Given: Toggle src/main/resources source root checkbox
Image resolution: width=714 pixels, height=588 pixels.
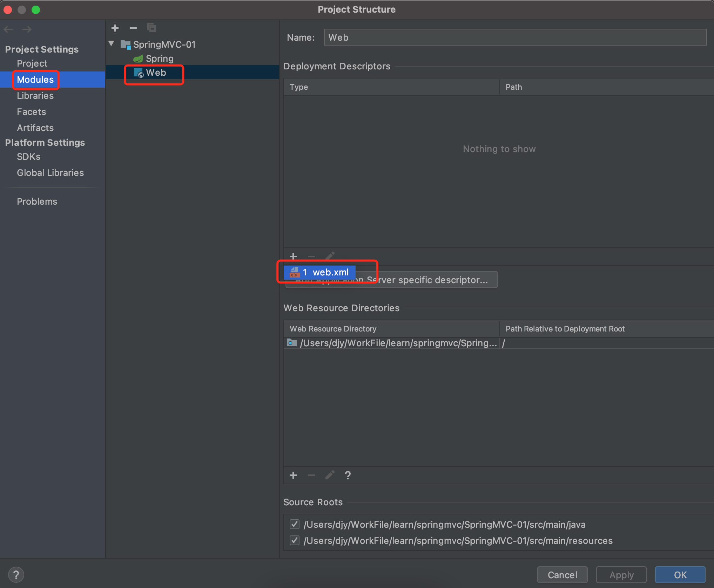Looking at the screenshot, I should coord(295,540).
